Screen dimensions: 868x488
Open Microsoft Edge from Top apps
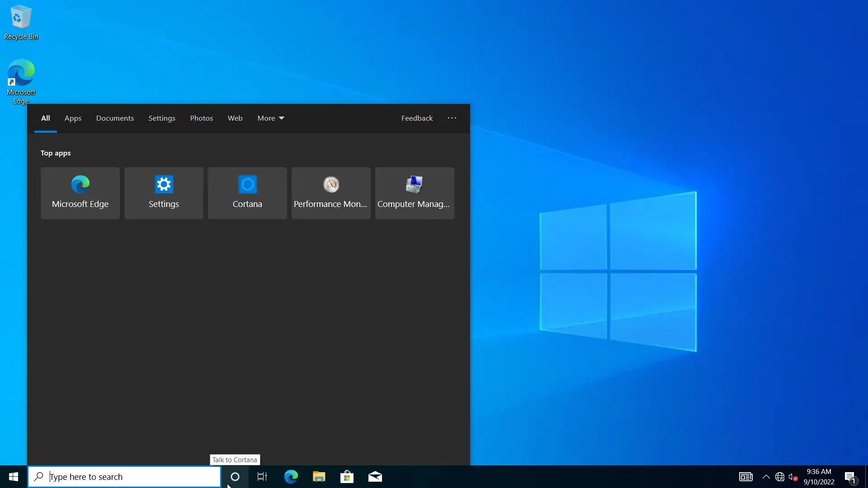[x=80, y=193]
